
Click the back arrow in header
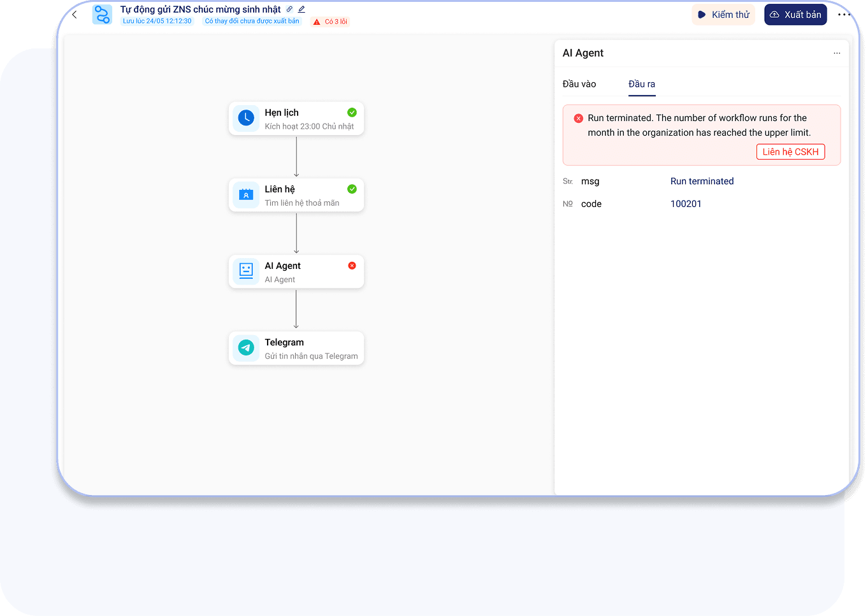pos(75,15)
